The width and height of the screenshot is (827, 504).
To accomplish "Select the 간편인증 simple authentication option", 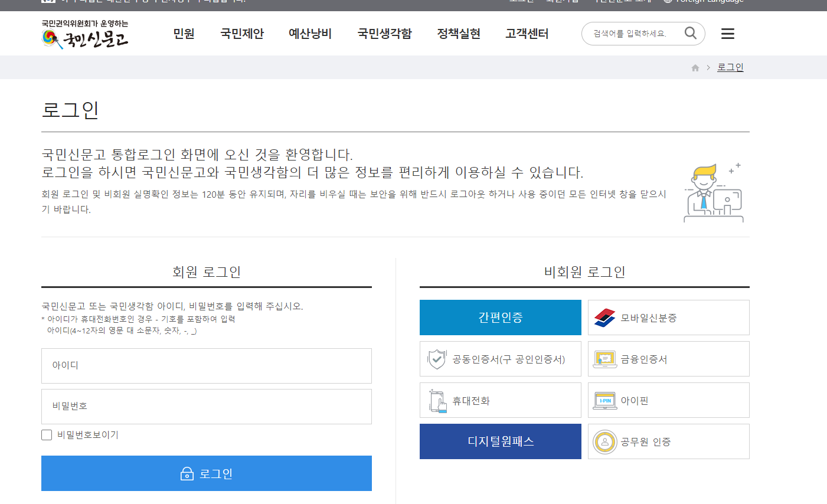I will (500, 317).
